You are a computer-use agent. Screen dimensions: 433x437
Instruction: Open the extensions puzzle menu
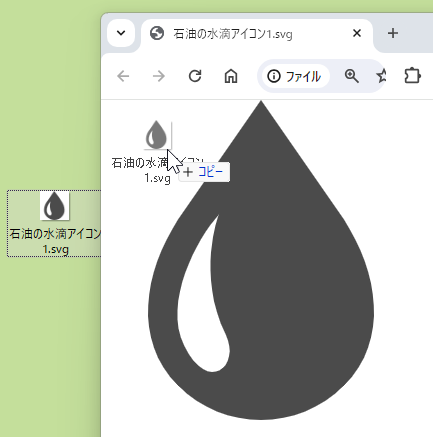pyautogui.click(x=412, y=76)
